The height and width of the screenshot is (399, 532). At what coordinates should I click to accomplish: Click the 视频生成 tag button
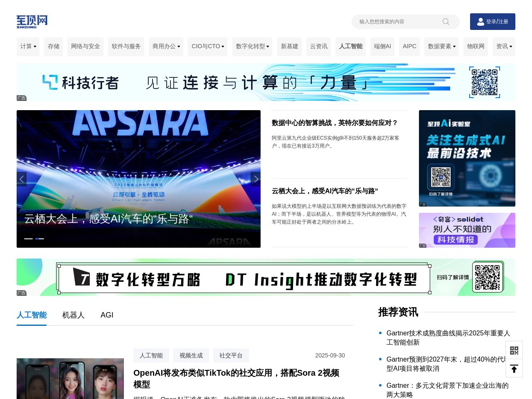191,355
